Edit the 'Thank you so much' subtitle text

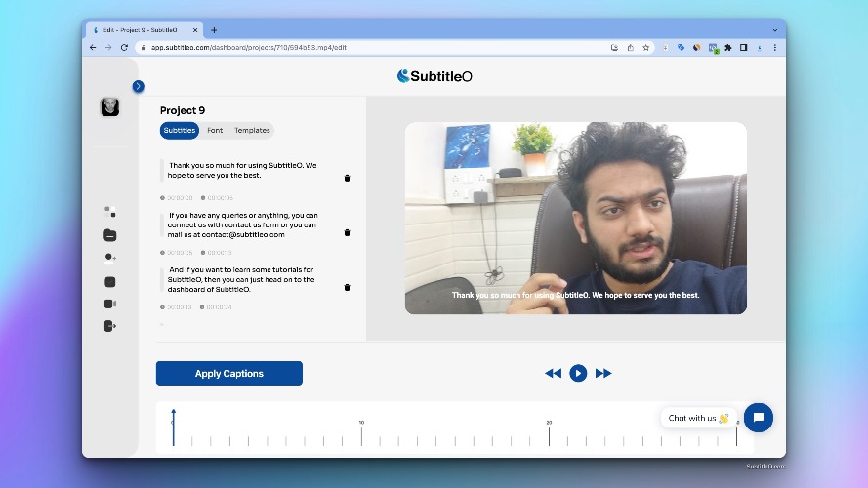click(242, 170)
